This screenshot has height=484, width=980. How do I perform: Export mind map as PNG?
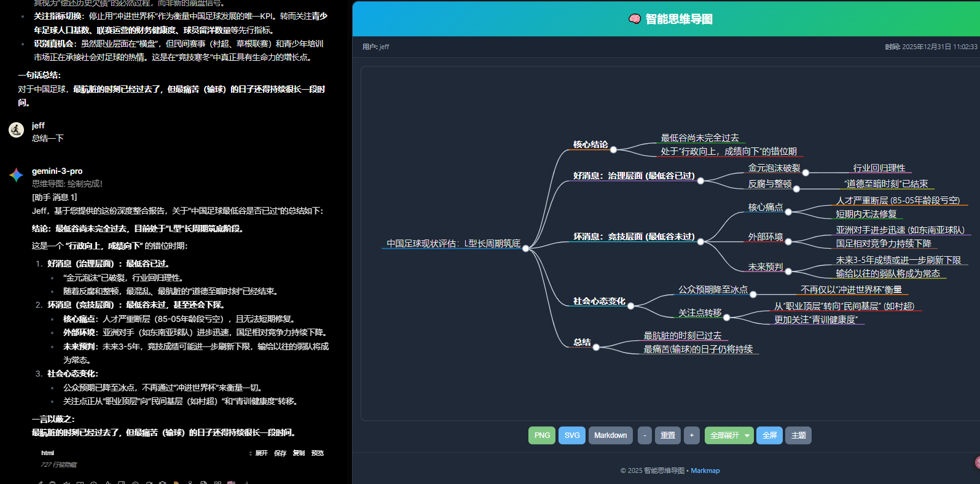(x=542, y=435)
